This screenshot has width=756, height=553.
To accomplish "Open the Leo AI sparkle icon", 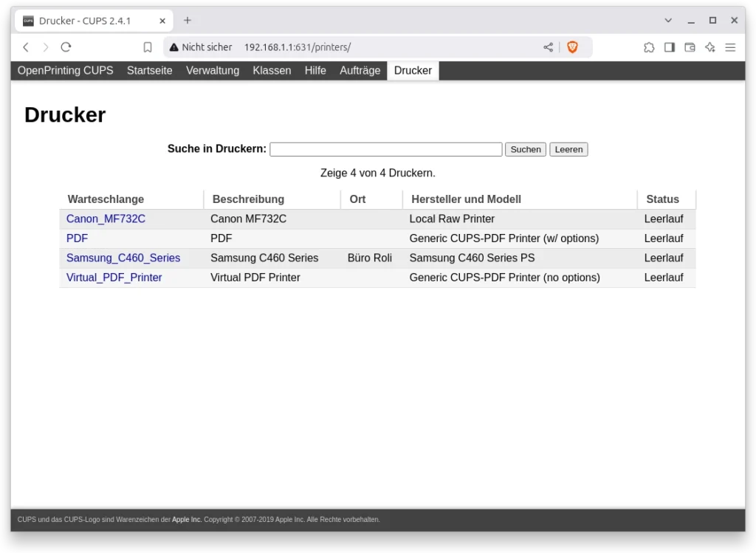I will [x=710, y=47].
